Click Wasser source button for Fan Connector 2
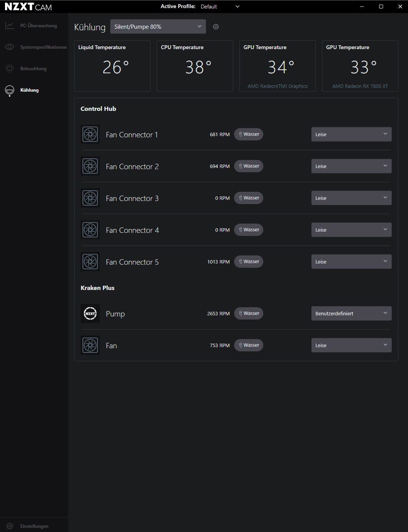The image size is (408, 532). click(249, 166)
